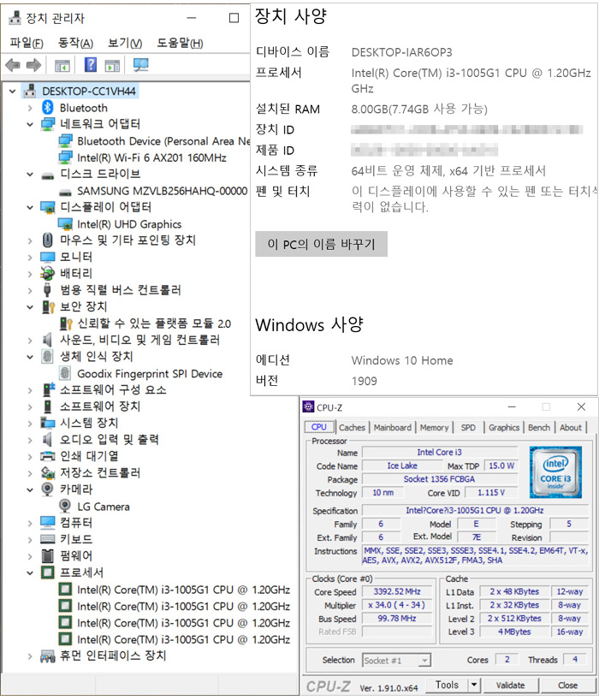Viewport: 599px width, 700px height.
Task: Select the 펌웨어 category icon
Action: tap(47, 555)
